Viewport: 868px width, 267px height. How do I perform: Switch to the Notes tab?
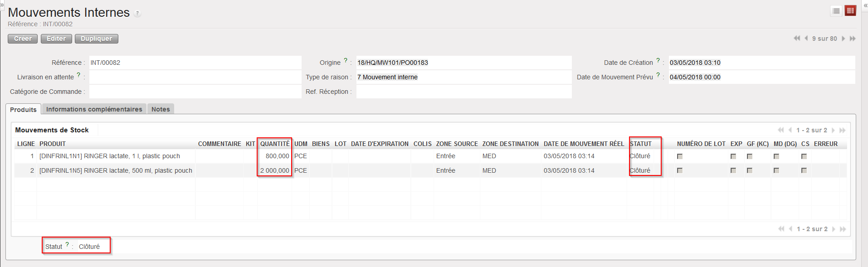tap(161, 109)
